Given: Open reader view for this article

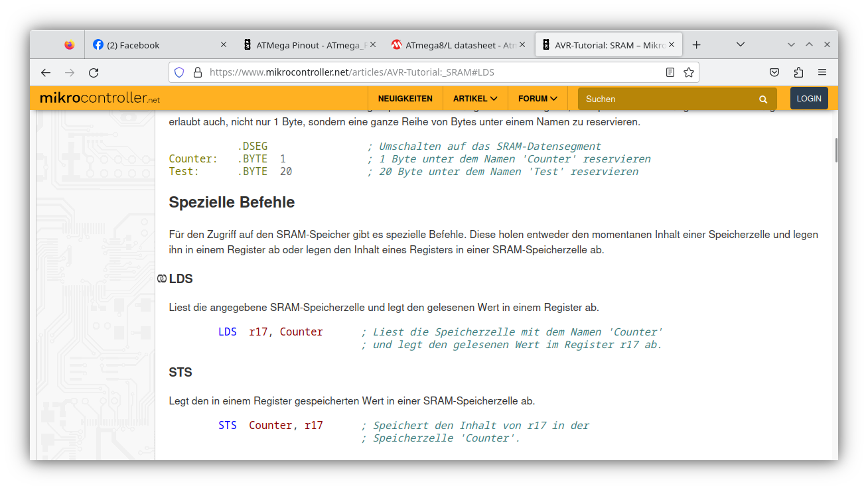Looking at the screenshot, I should (x=670, y=72).
